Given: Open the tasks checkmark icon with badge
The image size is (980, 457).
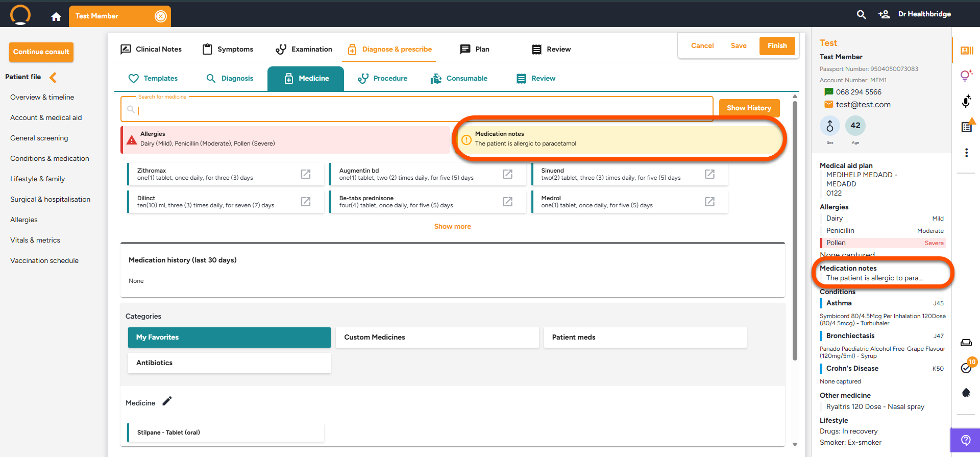Looking at the screenshot, I should (x=966, y=368).
